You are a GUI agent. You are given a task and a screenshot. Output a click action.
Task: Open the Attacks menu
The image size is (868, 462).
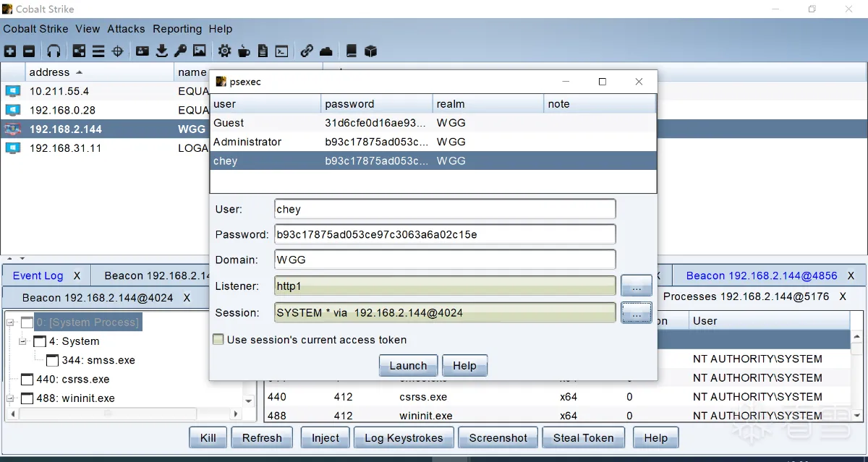coord(126,29)
